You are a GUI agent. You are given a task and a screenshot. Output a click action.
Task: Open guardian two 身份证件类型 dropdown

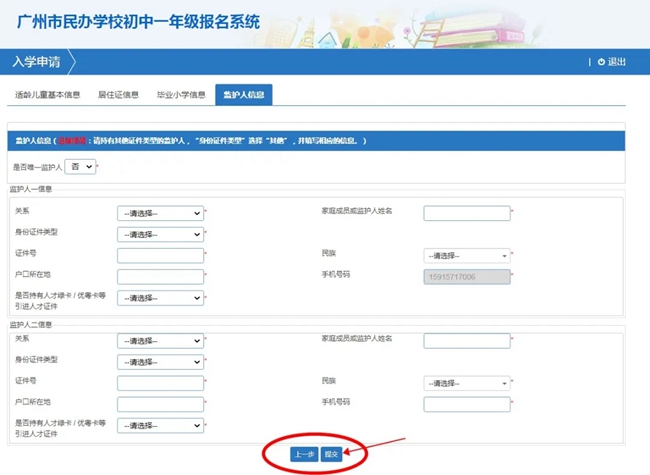coord(160,362)
